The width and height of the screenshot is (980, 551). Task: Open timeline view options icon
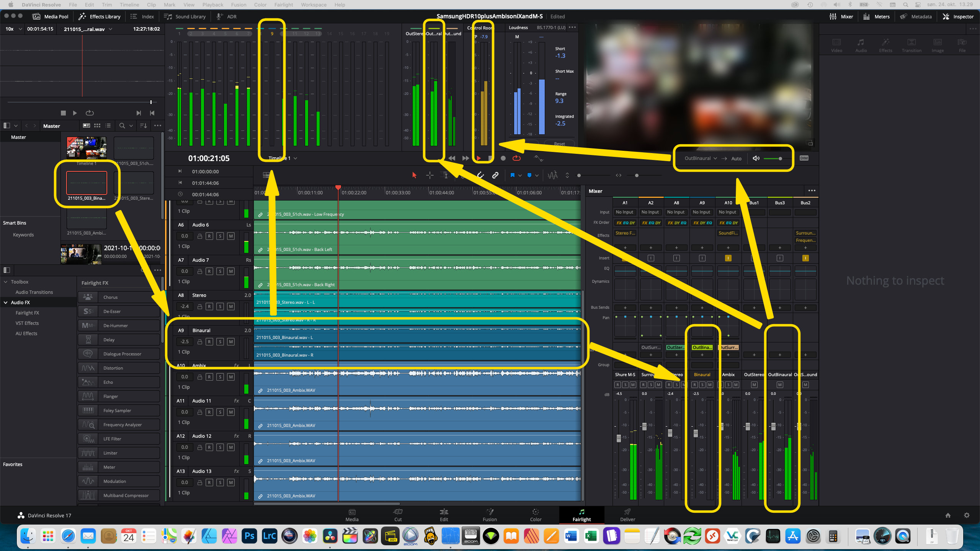click(x=266, y=175)
